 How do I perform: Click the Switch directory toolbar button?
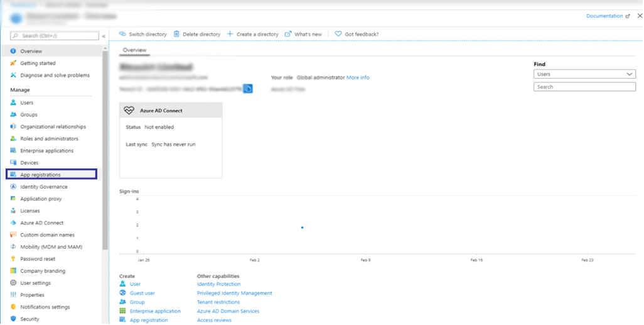(x=143, y=34)
